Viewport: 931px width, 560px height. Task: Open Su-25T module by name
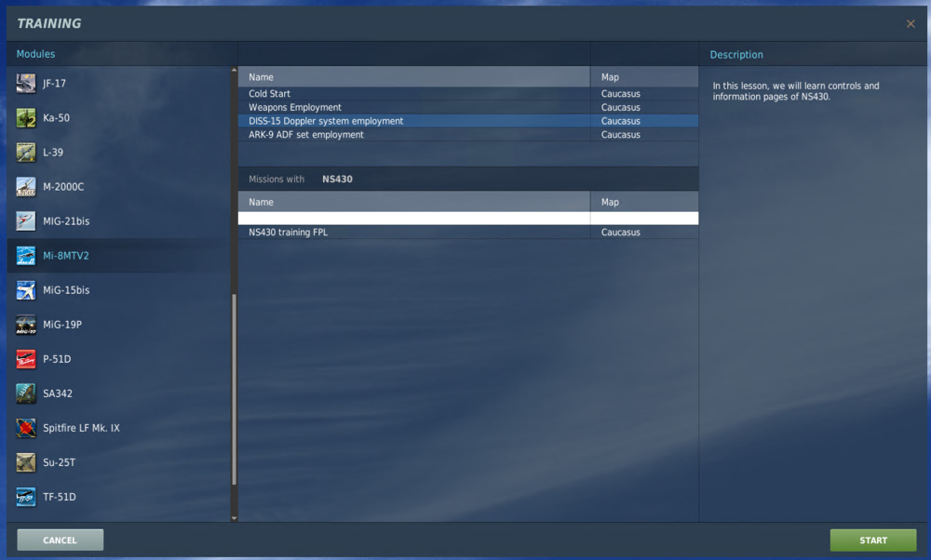[x=59, y=462]
